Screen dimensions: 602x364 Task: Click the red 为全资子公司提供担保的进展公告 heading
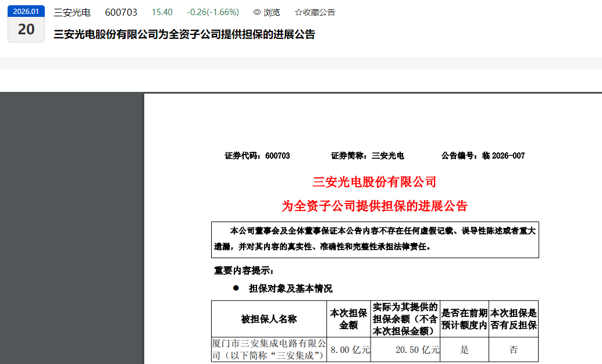point(375,206)
